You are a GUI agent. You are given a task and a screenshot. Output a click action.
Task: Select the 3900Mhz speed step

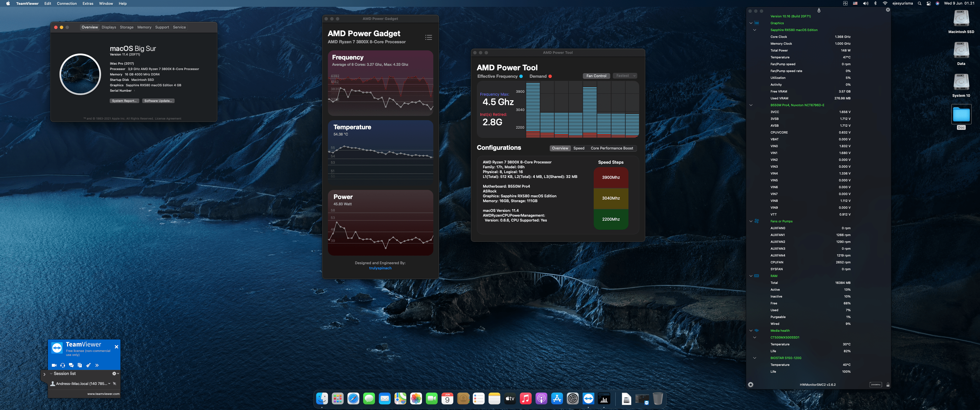tap(611, 178)
